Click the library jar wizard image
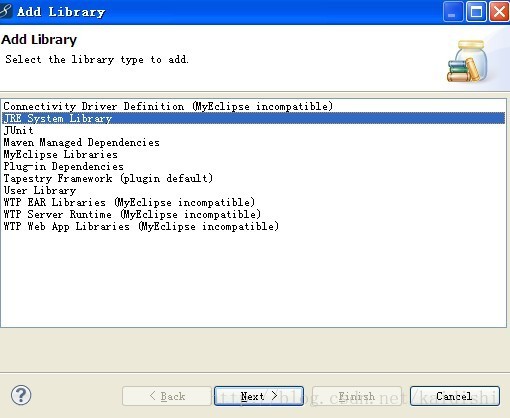510x418 pixels. coord(467,61)
